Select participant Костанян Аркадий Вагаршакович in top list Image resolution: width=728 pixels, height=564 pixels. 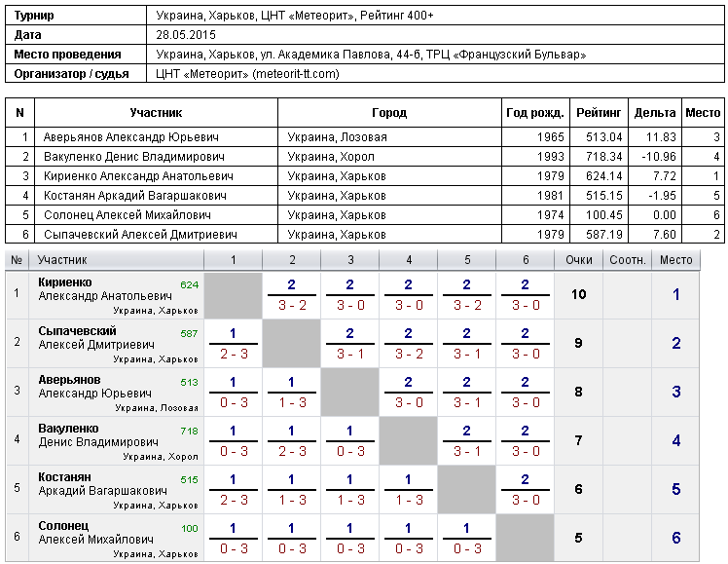coord(135,196)
